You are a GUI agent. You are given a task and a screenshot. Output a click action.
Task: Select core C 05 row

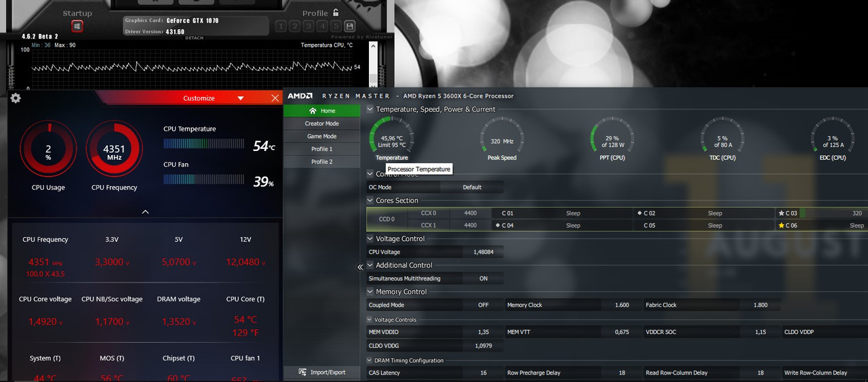click(x=705, y=226)
